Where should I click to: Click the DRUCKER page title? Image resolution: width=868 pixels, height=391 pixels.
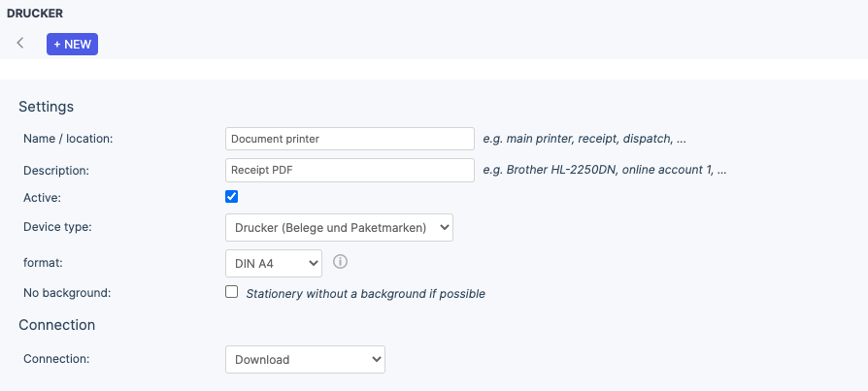pyautogui.click(x=35, y=14)
